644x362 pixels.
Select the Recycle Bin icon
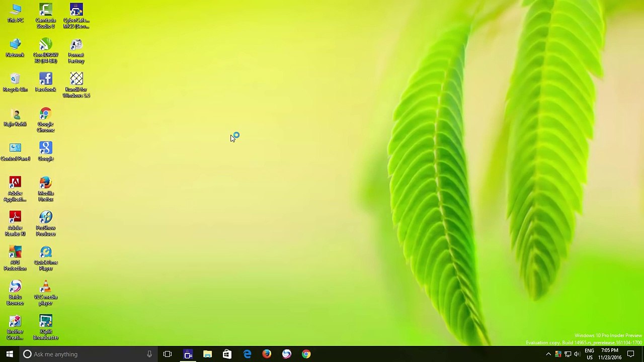click(15, 82)
